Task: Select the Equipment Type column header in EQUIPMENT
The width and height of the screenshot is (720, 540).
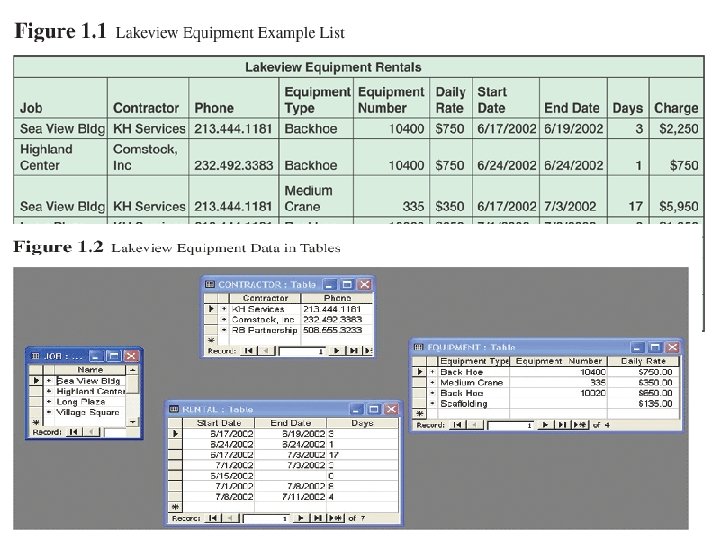Action: (474, 361)
